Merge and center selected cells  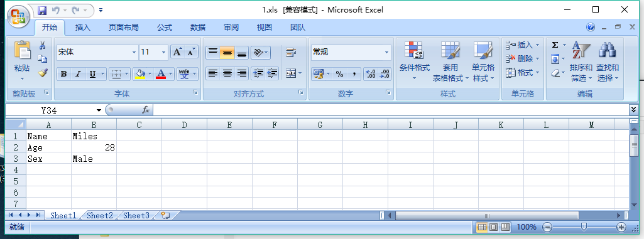(x=291, y=73)
